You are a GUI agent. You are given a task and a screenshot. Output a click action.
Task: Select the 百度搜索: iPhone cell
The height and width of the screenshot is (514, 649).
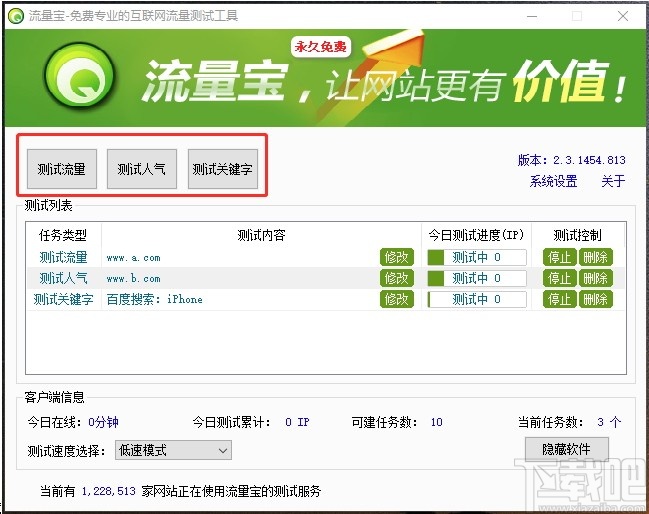pyautogui.click(x=154, y=299)
